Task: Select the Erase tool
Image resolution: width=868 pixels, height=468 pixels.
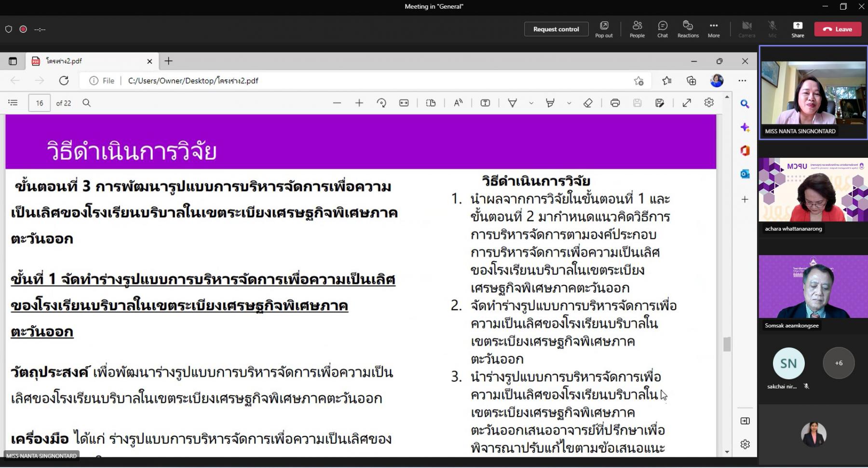Action: click(588, 103)
